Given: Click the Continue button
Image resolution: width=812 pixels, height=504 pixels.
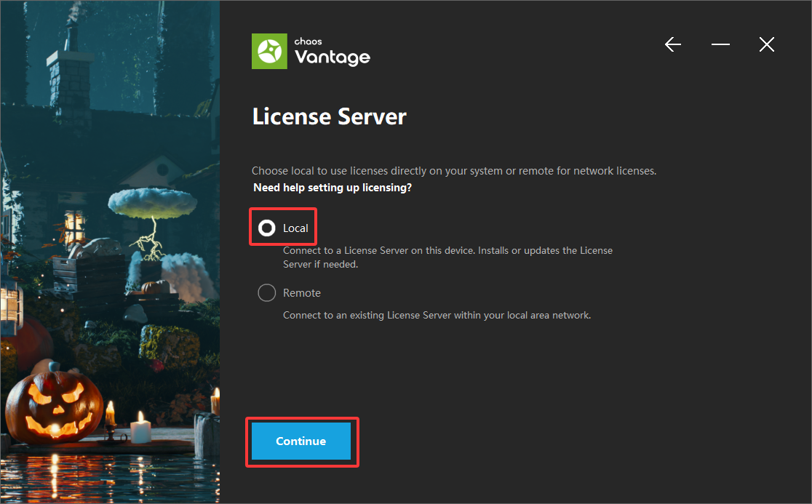Looking at the screenshot, I should coord(301,441).
